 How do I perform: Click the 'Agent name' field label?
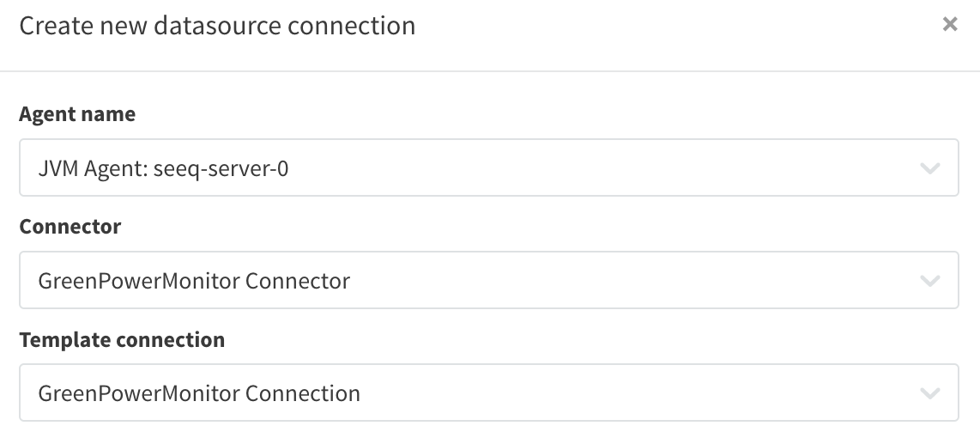pyautogui.click(x=77, y=114)
